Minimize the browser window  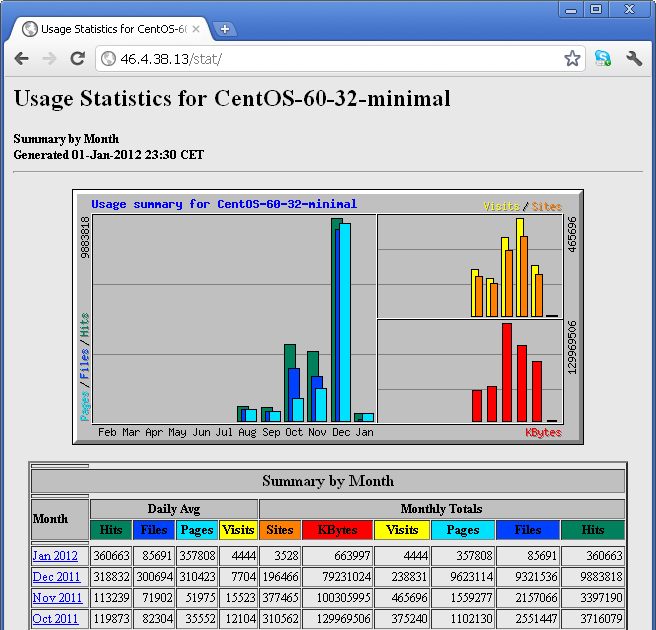[x=571, y=9]
